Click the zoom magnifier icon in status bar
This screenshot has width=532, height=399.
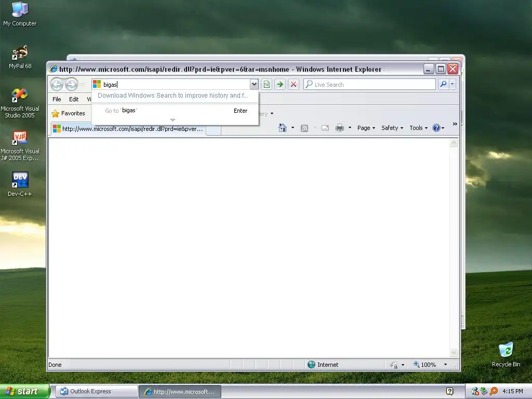pyautogui.click(x=417, y=364)
